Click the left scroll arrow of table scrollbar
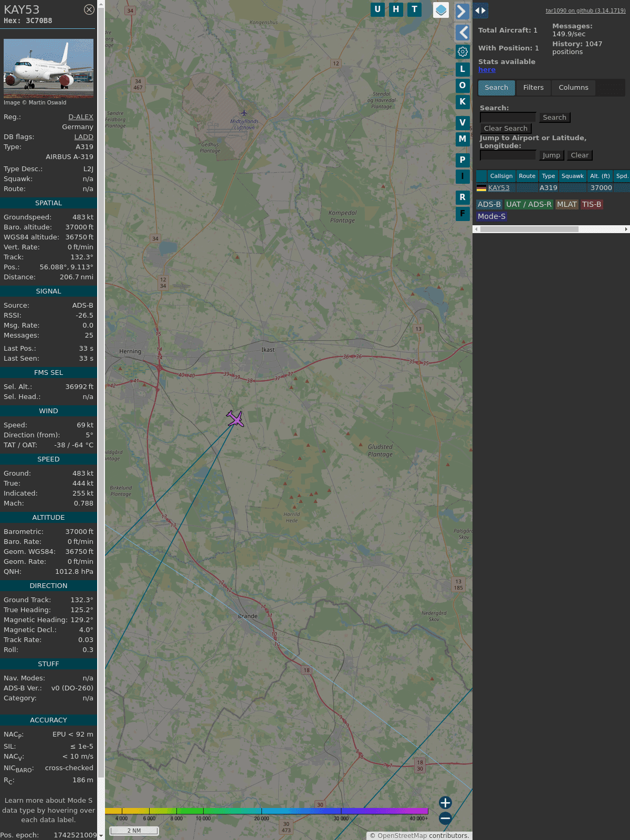This screenshot has height=840, width=630. (x=476, y=229)
